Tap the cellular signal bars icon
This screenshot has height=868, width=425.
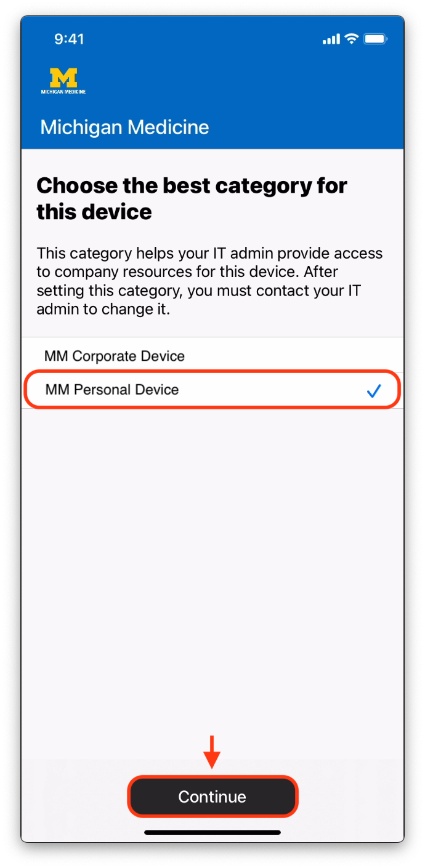point(331,39)
